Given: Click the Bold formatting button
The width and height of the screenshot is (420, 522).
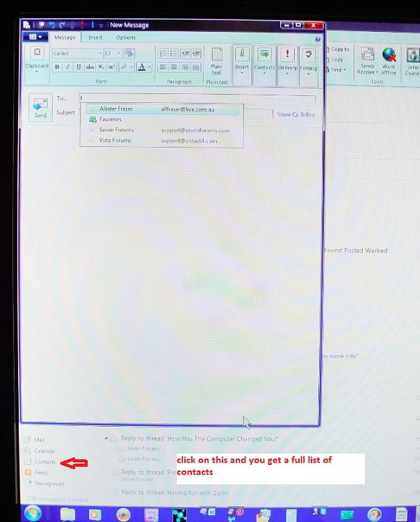Looking at the screenshot, I should pyautogui.click(x=57, y=67).
